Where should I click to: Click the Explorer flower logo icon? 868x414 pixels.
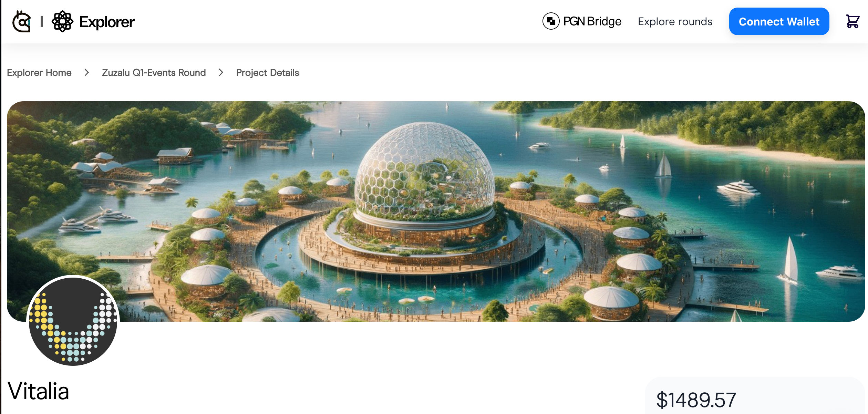click(62, 21)
